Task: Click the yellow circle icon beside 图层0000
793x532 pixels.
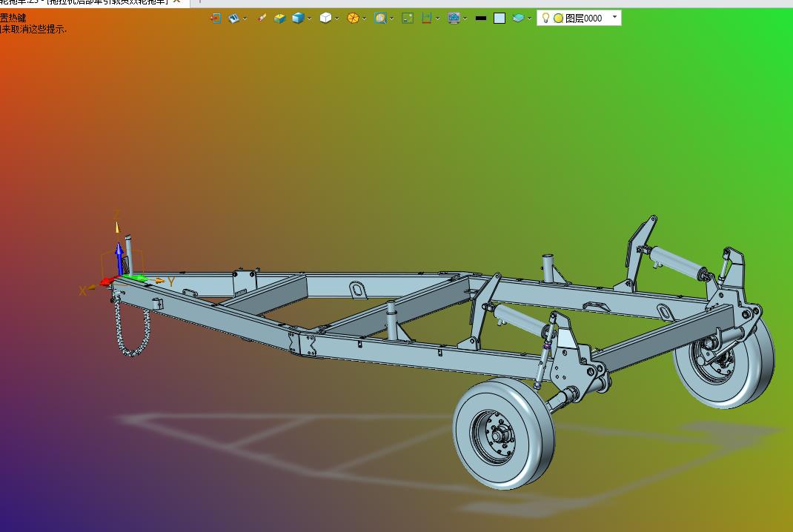Action: click(x=558, y=19)
